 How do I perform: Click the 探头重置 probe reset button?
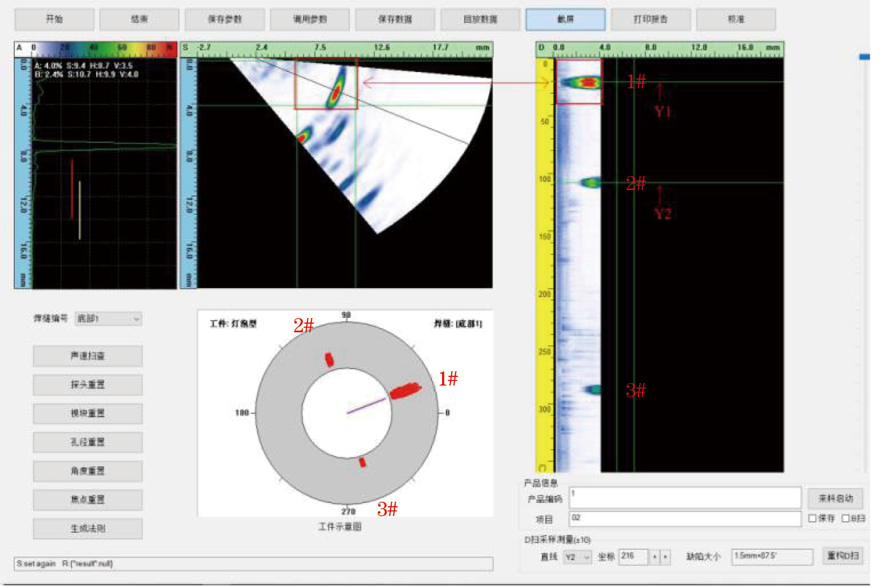[x=88, y=385]
